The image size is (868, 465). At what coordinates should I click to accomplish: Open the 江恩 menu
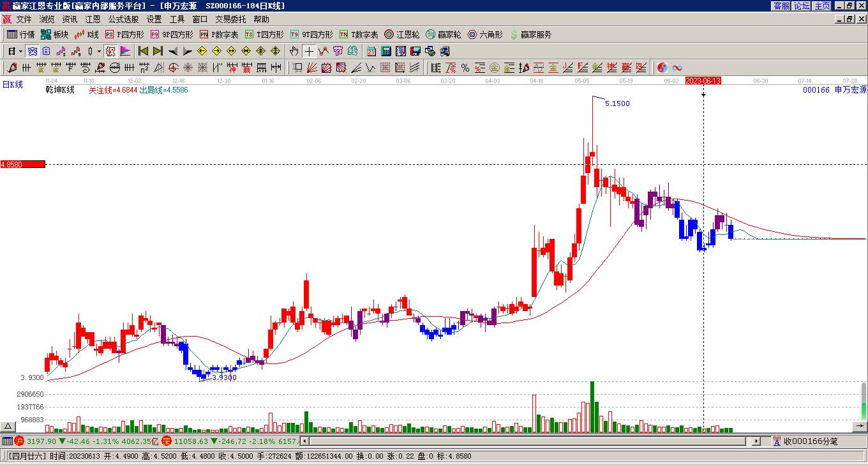(x=93, y=19)
